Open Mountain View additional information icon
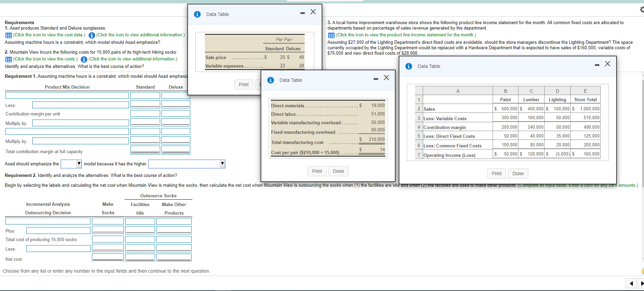This screenshot has width=644, height=291. 84,59
